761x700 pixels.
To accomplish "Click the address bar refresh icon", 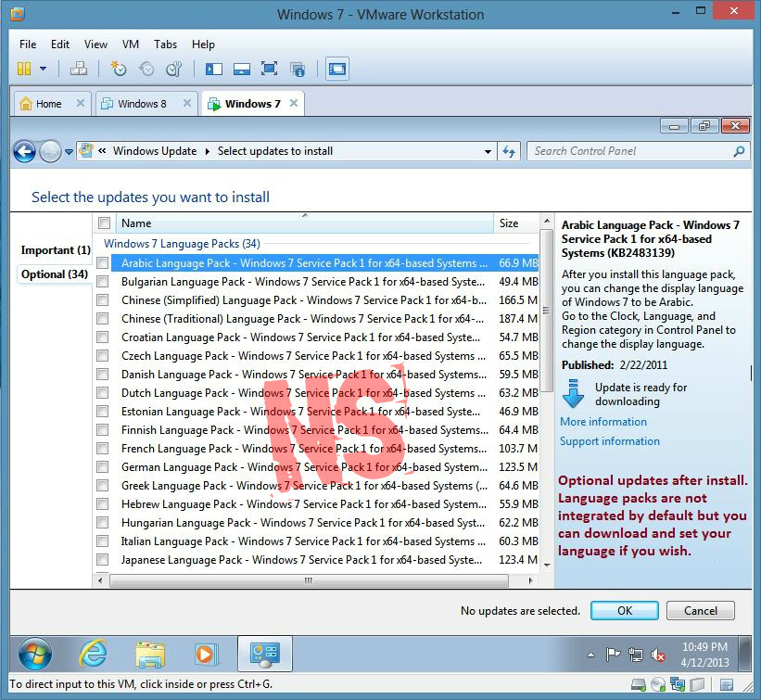I will coord(509,151).
